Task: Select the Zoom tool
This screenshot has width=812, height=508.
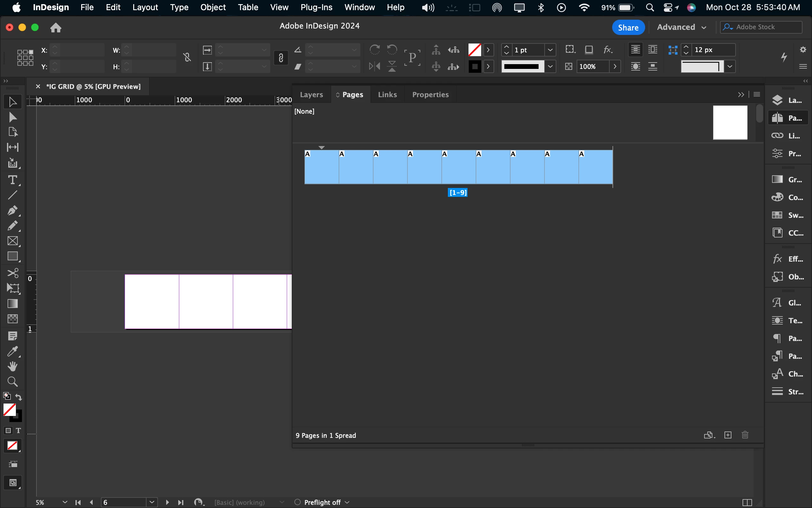Action: (12, 382)
